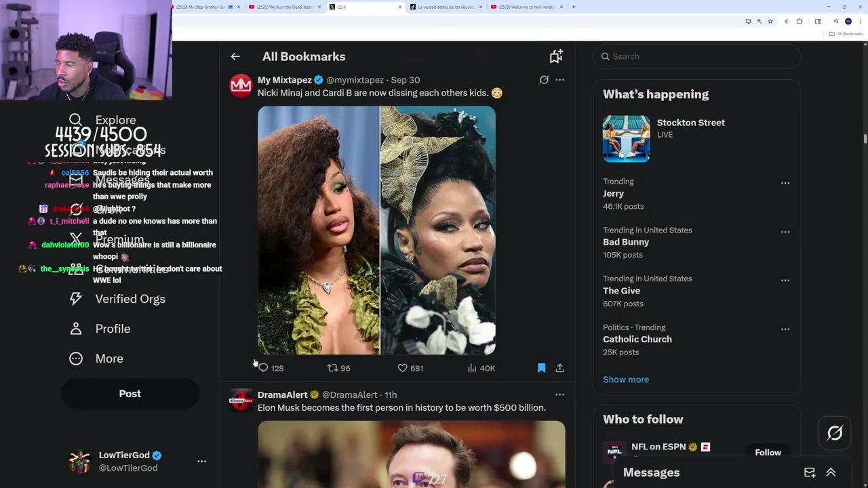Open the All Bookmarks folder in bookmarks bar

click(847, 34)
